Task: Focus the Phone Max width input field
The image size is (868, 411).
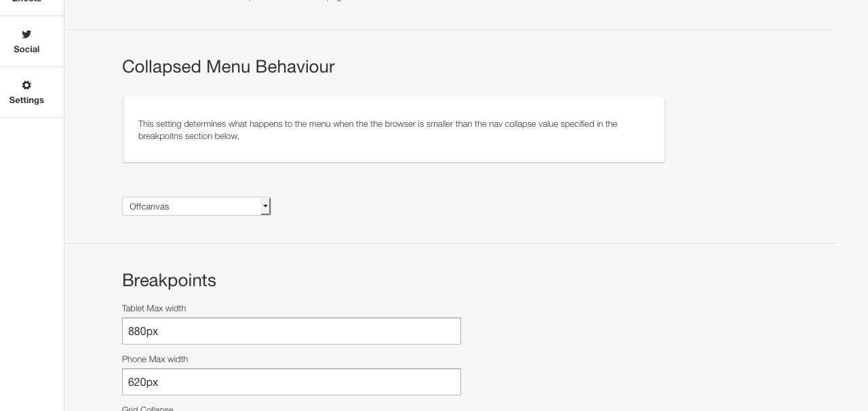Action: 292,382
